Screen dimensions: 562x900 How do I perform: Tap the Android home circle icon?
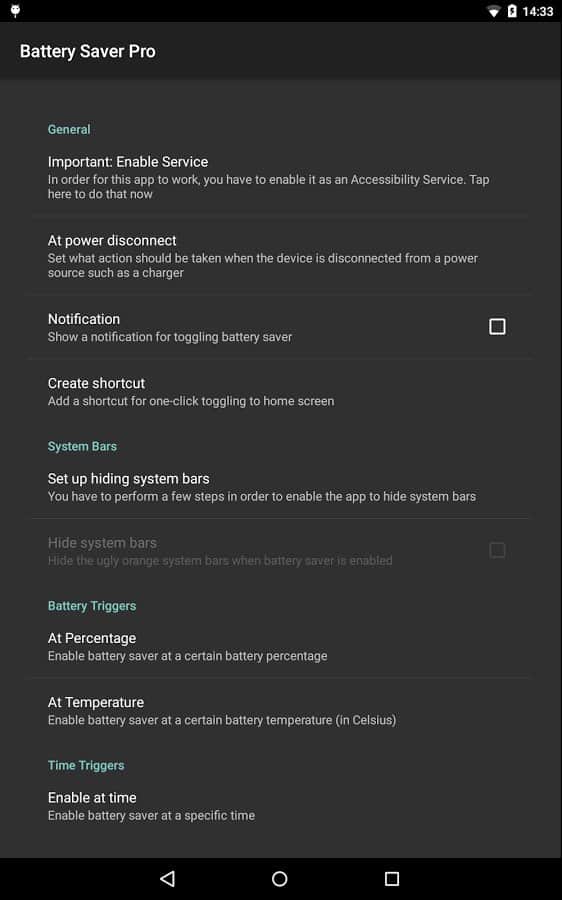[x=280, y=878]
